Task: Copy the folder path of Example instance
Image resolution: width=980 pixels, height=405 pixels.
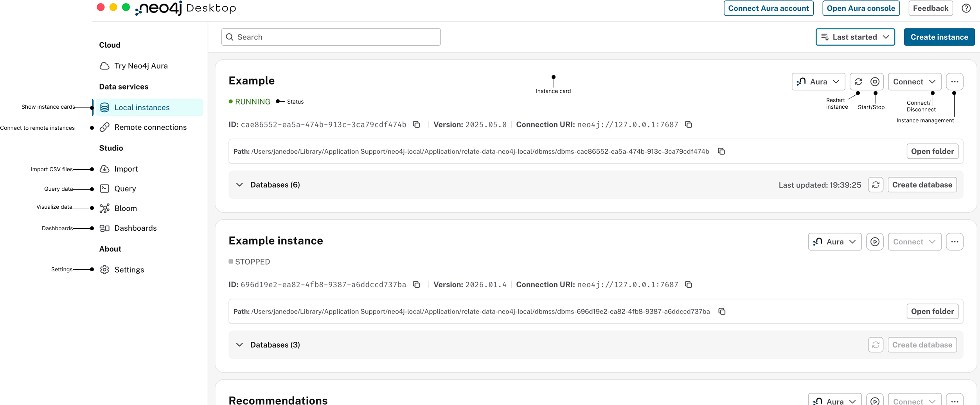Action: pos(722,312)
